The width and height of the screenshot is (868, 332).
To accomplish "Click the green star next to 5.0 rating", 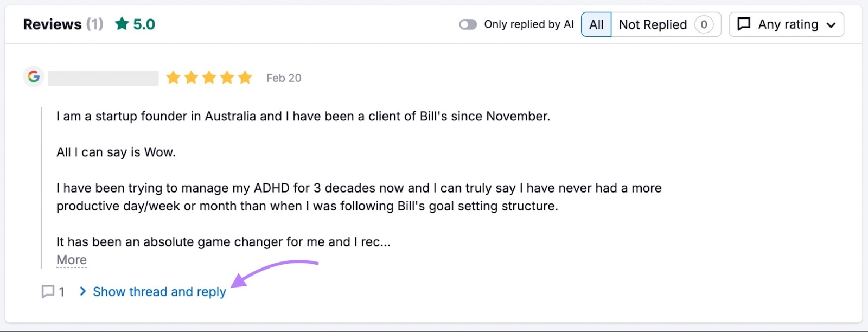I will [122, 23].
